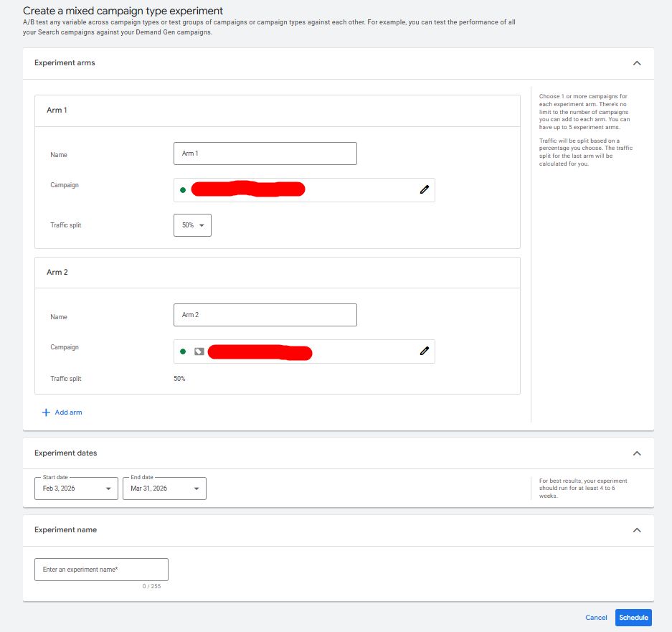The height and width of the screenshot is (632, 672).
Task: Click the plus icon next to Add arm
Action: pos(46,412)
